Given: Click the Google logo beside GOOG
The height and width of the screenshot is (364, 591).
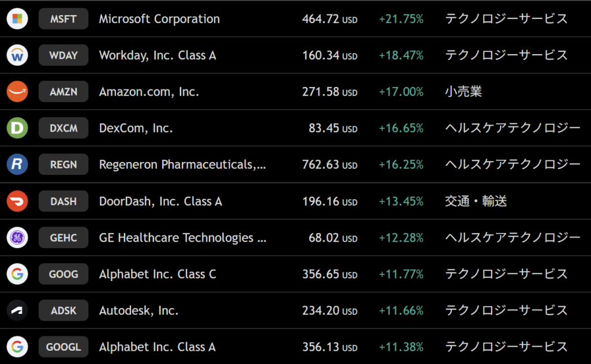Looking at the screenshot, I should coord(17,274).
